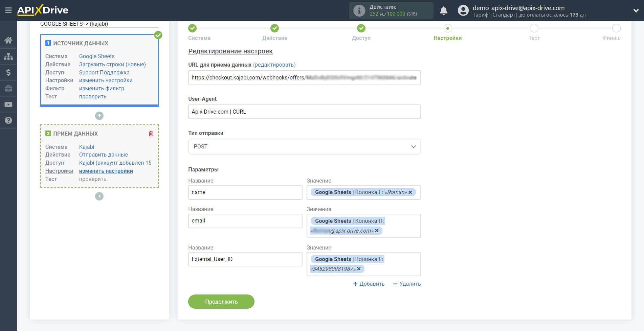The image size is (644, 331).
Task: Open the home dashboard icon
Action: coord(8,41)
